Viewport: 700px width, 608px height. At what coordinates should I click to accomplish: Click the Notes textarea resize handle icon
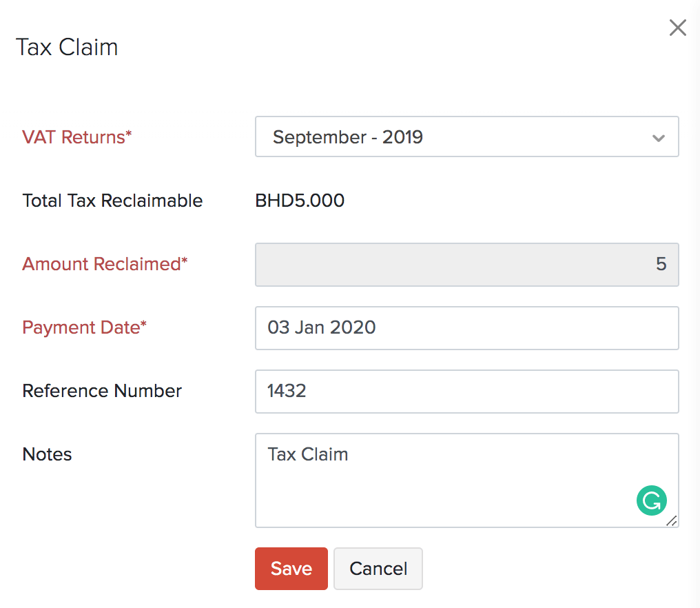(672, 522)
